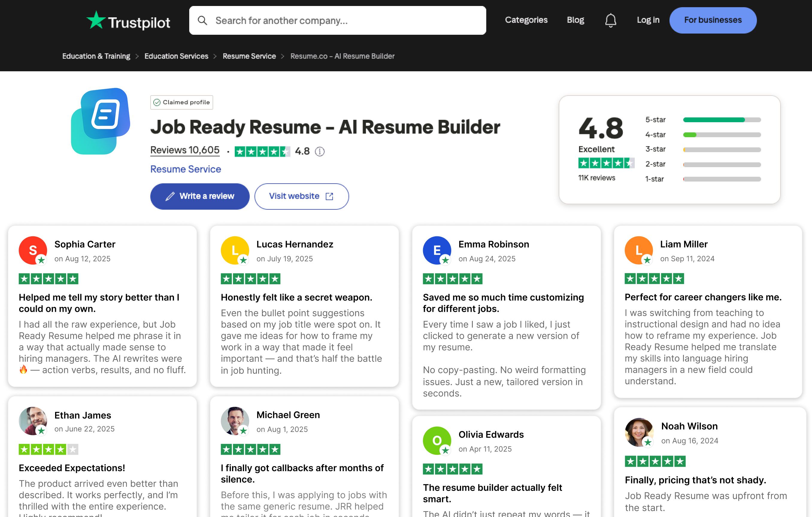Open the Blog page
Viewport: 812px width, 517px height.
(575, 20)
